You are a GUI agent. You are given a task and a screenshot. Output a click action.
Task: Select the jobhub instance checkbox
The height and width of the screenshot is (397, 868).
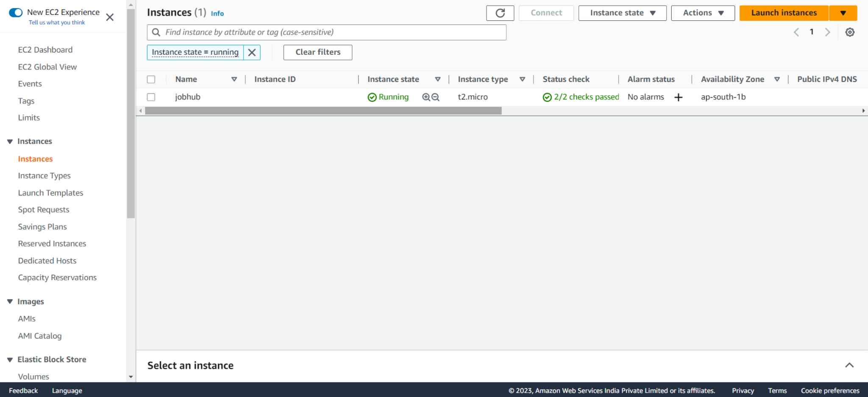(151, 97)
